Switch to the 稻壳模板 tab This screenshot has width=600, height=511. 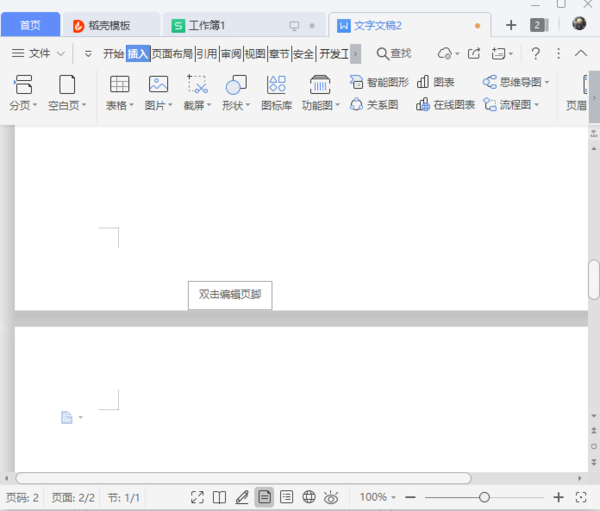[111, 25]
